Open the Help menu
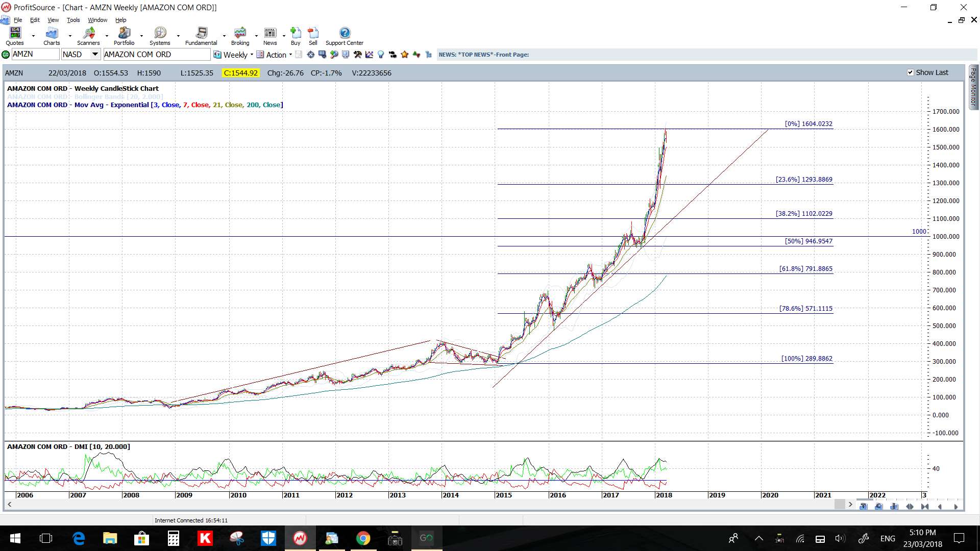 [x=120, y=20]
